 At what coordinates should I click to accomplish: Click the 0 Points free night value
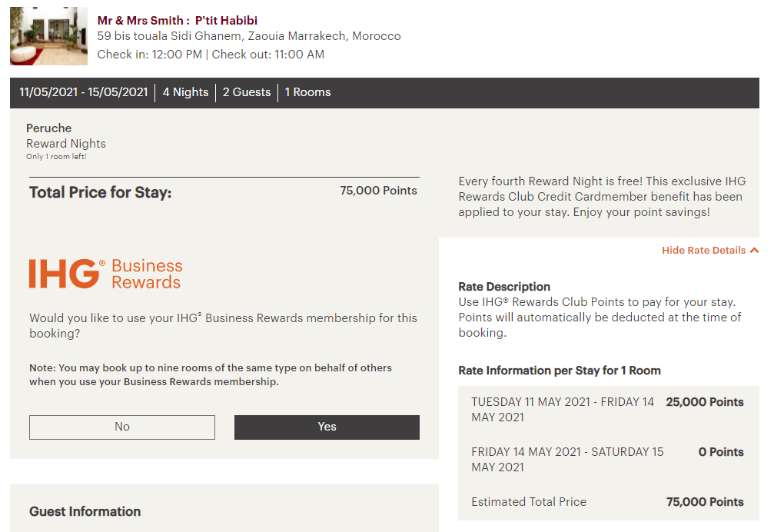(721, 452)
